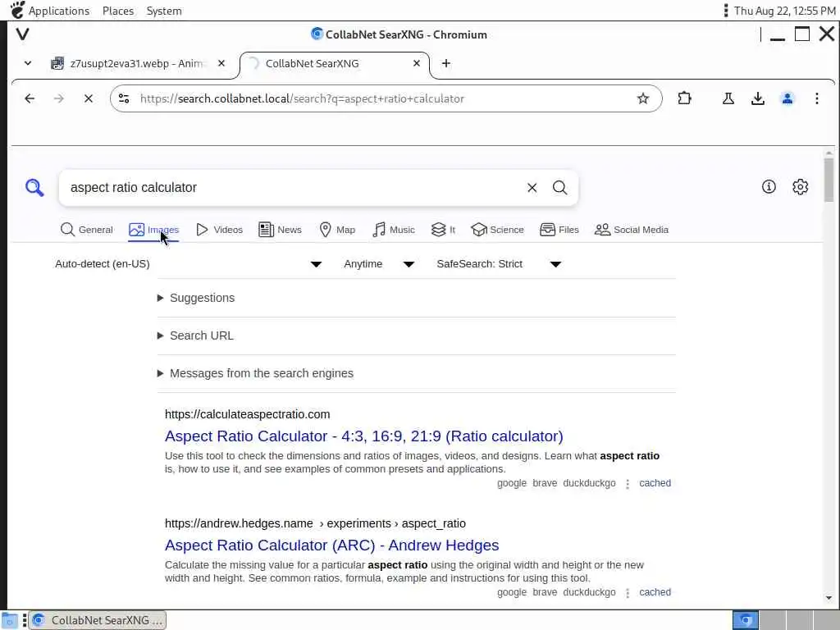Switch to the Science category

497,230
